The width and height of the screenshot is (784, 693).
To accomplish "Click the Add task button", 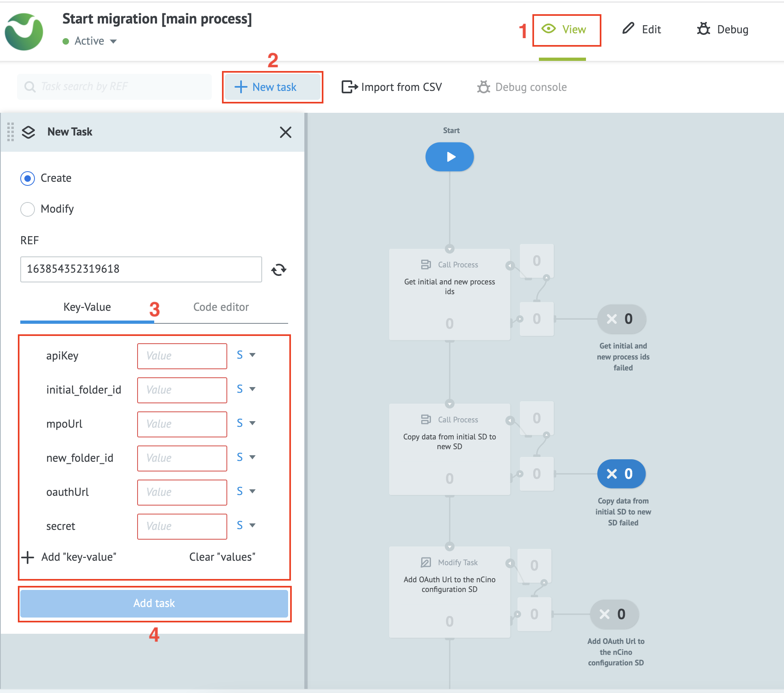I will click(x=154, y=603).
